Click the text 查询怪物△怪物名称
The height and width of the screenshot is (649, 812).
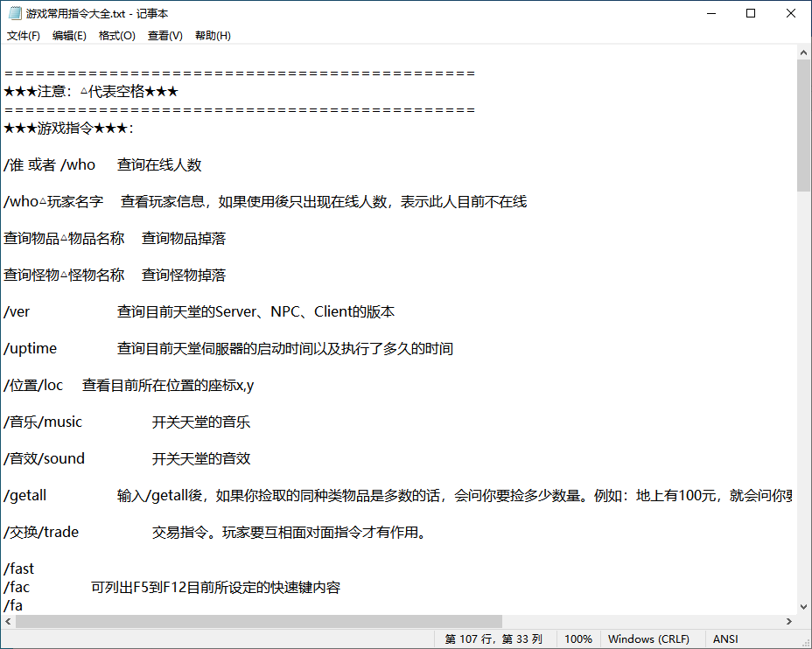coord(64,276)
